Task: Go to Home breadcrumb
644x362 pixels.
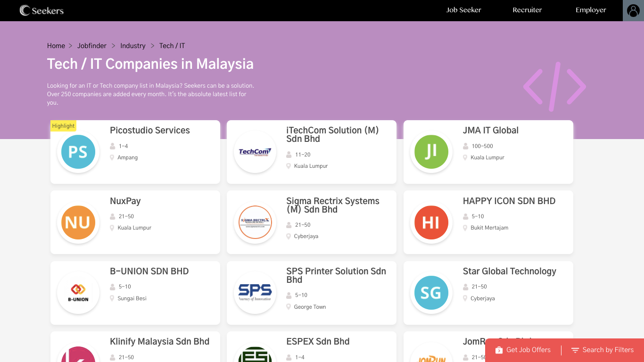Action: coord(56,46)
